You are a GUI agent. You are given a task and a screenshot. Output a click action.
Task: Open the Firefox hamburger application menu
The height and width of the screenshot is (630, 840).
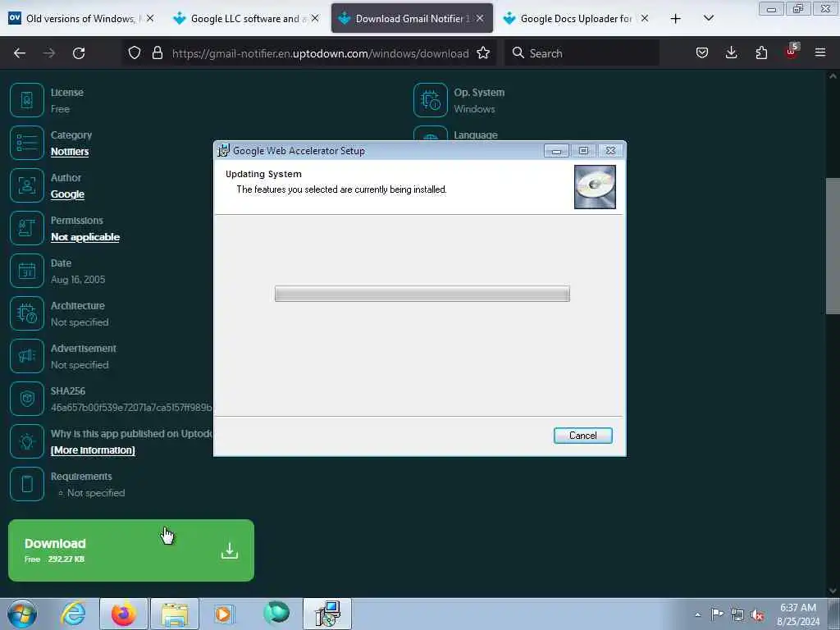click(820, 52)
